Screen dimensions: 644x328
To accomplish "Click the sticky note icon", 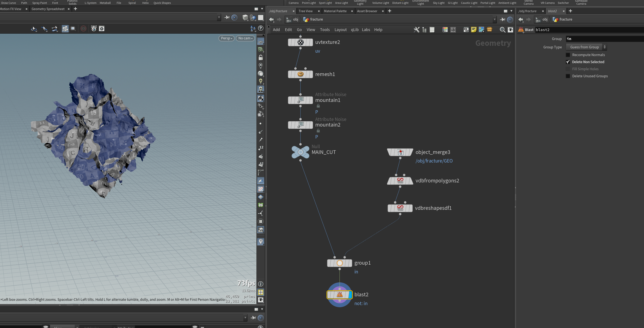I will pos(473,30).
